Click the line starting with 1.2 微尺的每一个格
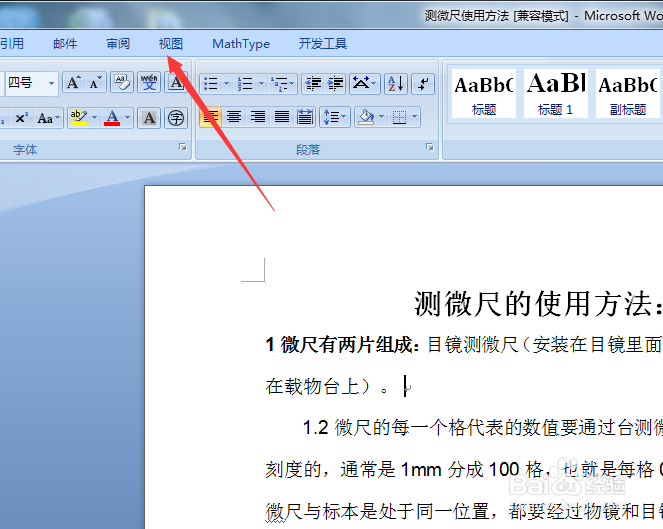The width and height of the screenshot is (663, 529). pyautogui.click(x=482, y=427)
